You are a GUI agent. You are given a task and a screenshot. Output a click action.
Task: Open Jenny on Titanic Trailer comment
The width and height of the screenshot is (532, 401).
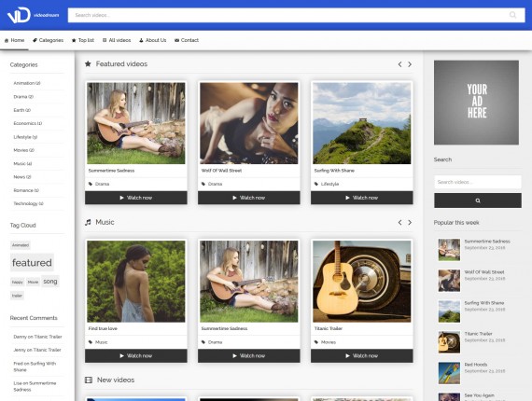tap(37, 350)
